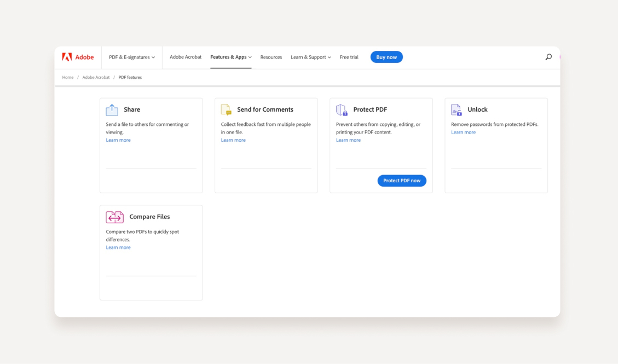Go to Adobe Acrobat in the breadcrumb
618x364 pixels.
pyautogui.click(x=96, y=77)
